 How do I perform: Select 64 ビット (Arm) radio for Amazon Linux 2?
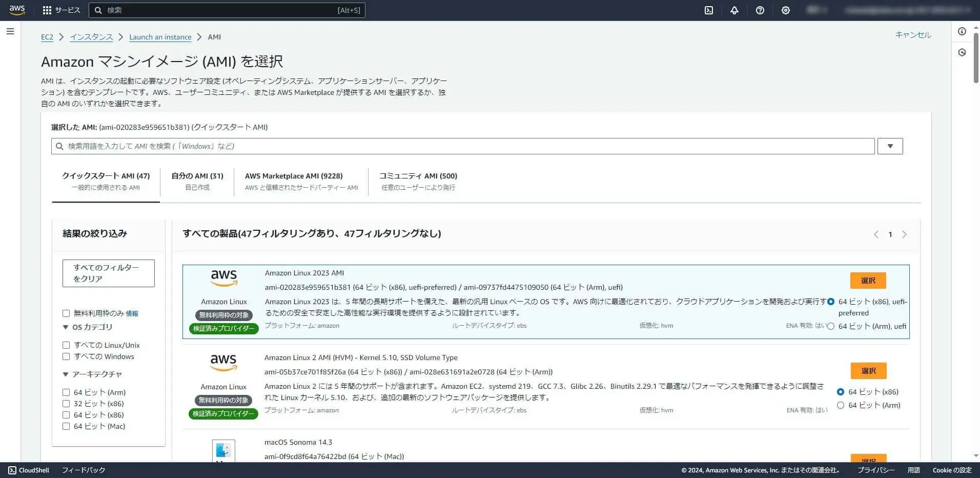[841, 405]
